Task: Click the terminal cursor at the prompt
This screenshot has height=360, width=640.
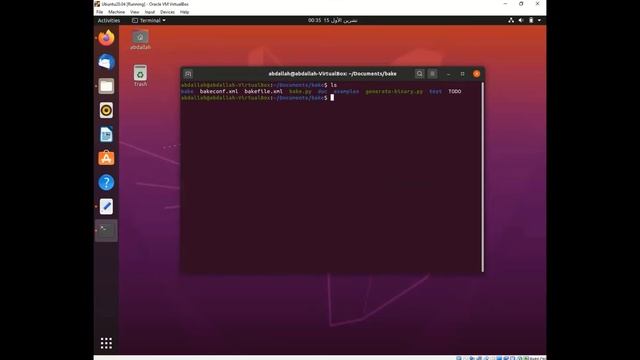Action: click(x=332, y=98)
